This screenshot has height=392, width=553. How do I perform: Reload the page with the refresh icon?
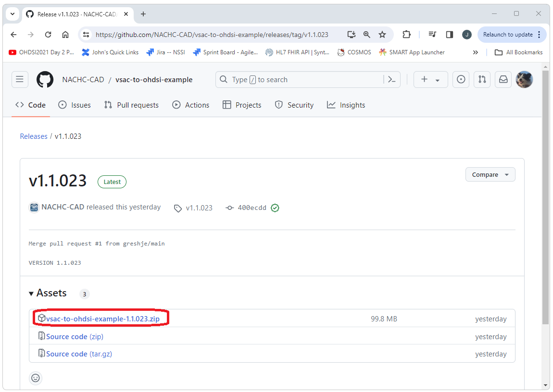coord(48,35)
